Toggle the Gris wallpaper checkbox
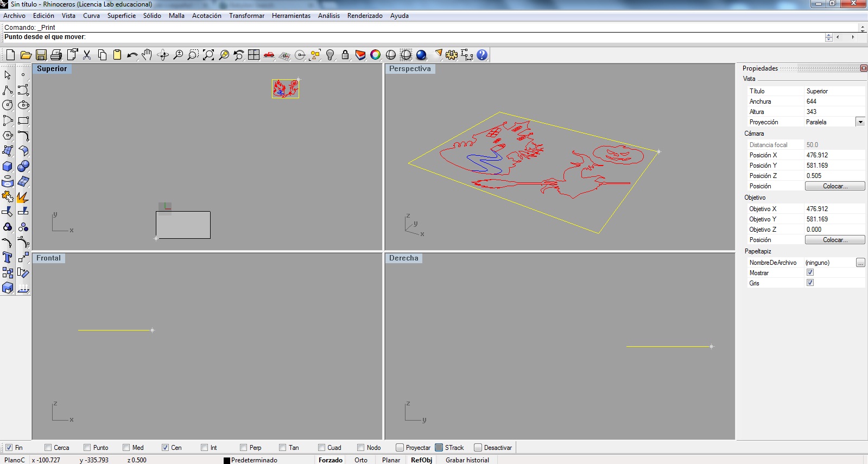The image size is (868, 464). point(810,283)
